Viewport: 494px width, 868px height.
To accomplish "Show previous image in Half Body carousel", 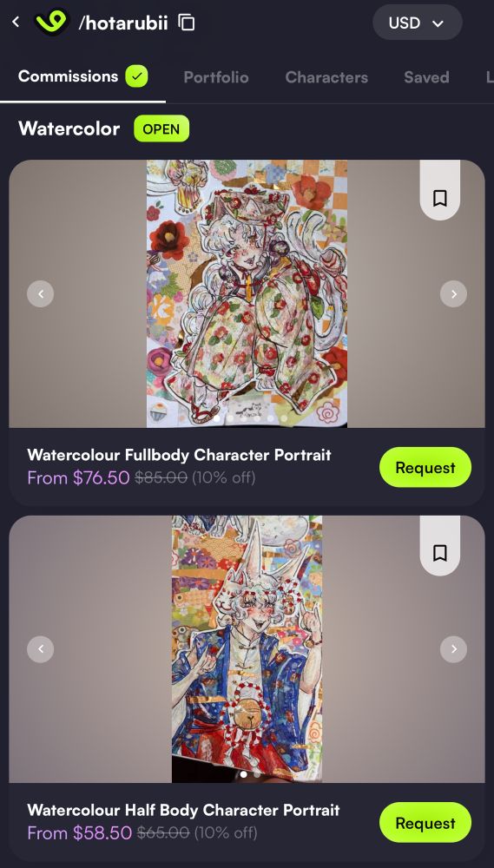I will pyautogui.click(x=41, y=648).
